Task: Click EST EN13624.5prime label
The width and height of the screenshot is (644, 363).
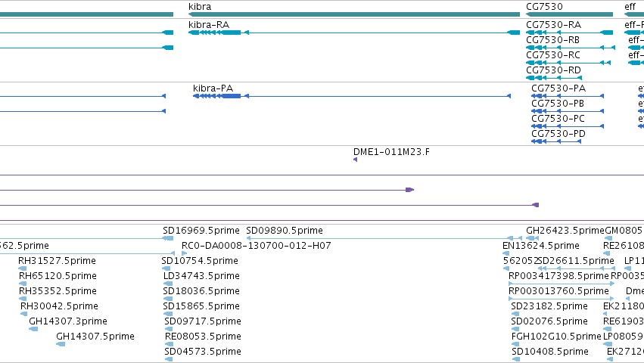Action: [541, 246]
